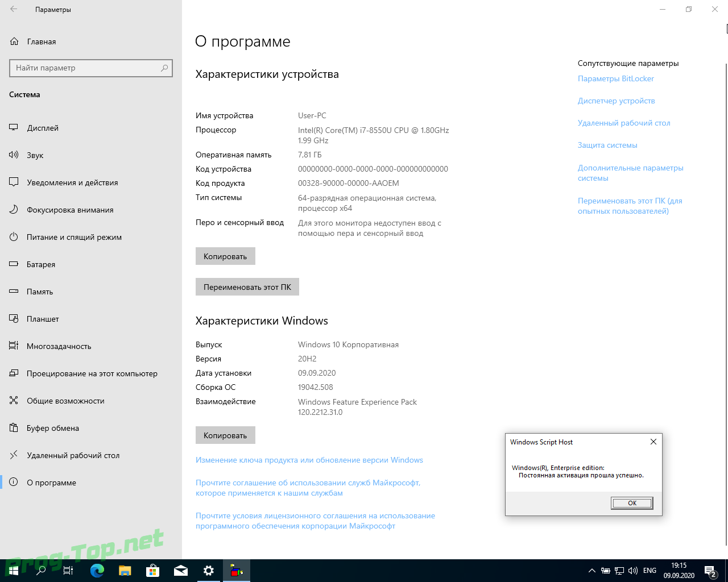Click the Settings gear taskbar icon

[x=209, y=571]
